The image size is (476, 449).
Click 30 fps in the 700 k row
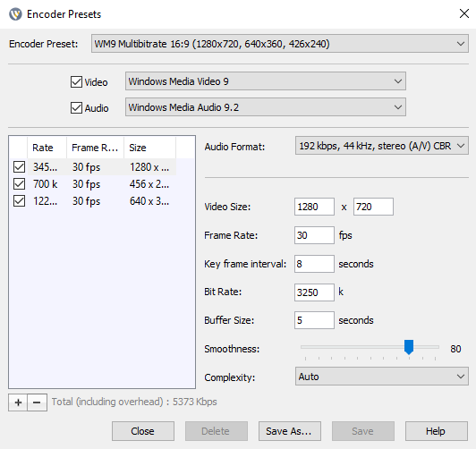[86, 184]
